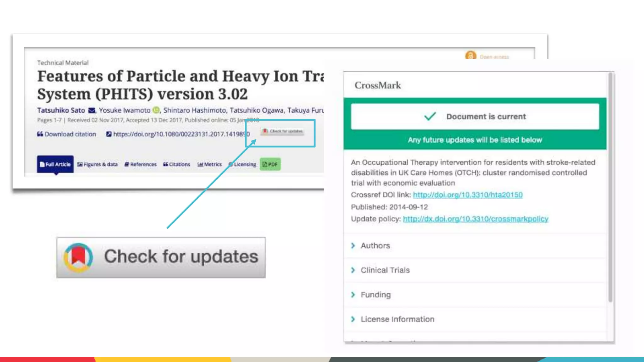Click the green PDF button
Image resolution: width=644 pixels, height=362 pixels.
coord(270,164)
